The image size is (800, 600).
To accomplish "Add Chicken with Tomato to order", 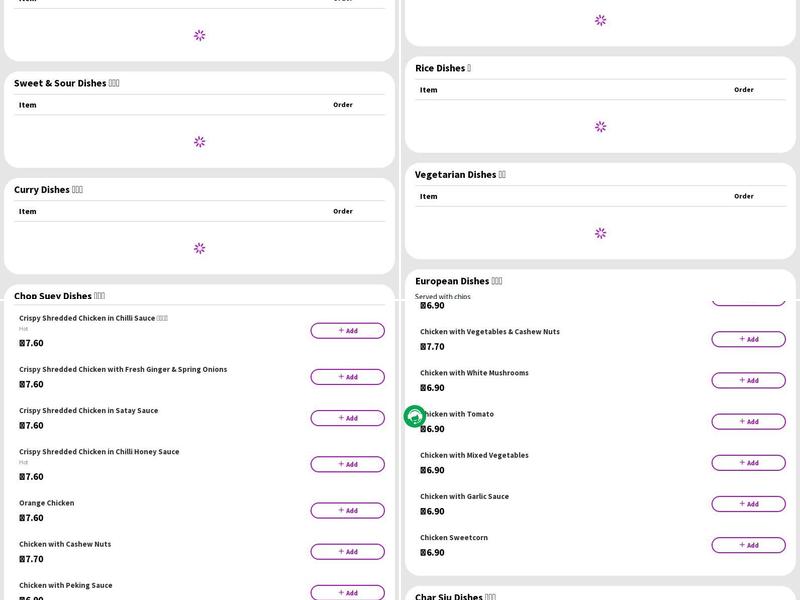I will [748, 421].
